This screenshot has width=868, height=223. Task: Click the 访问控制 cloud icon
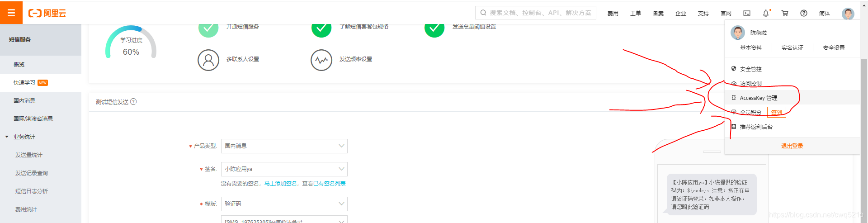[734, 83]
